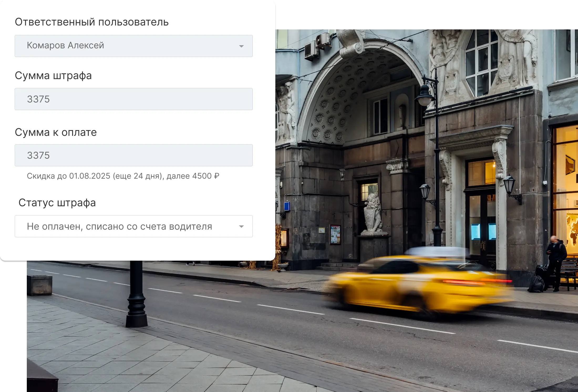This screenshot has width=578, height=392.
Task: Click the caret arrow beside Комаров Алексей
Action: (241, 46)
